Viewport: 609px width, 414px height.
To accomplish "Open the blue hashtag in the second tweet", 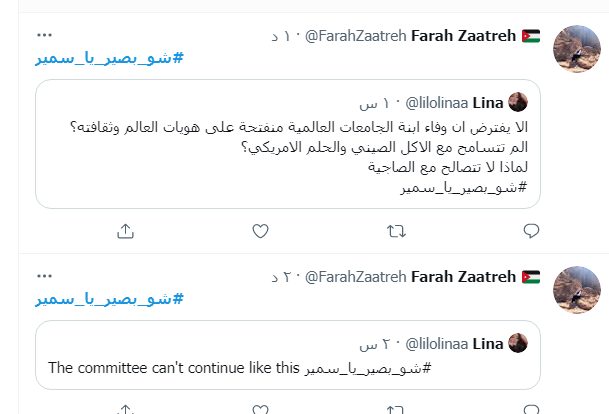I will 110,299.
